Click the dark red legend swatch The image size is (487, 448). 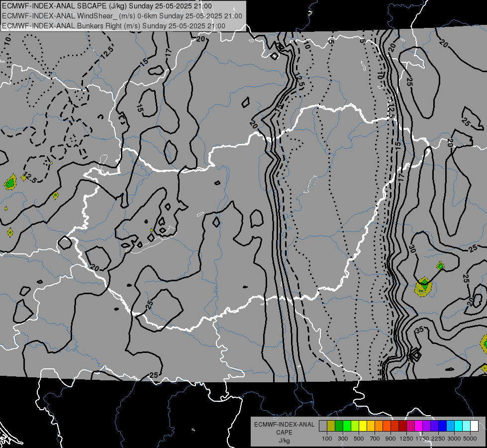click(403, 426)
